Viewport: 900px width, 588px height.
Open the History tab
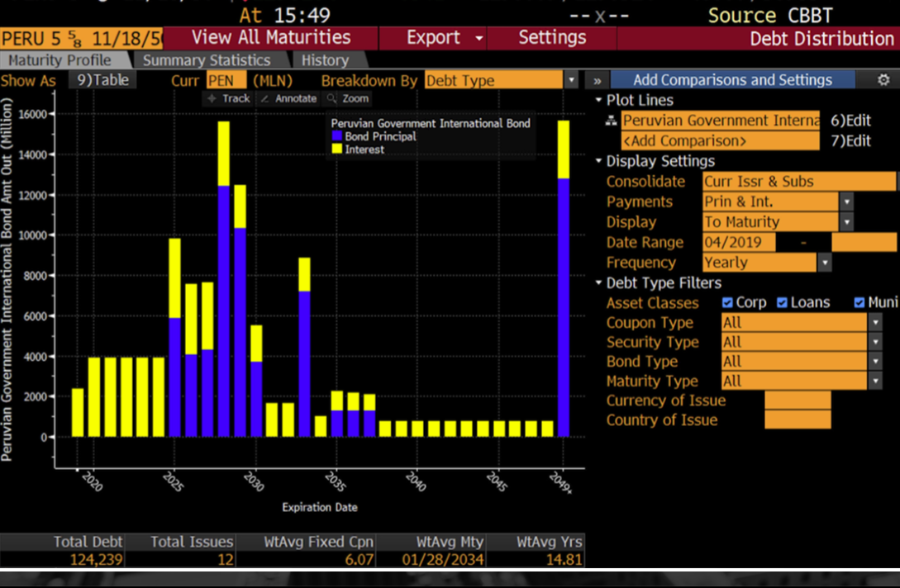coord(326,59)
